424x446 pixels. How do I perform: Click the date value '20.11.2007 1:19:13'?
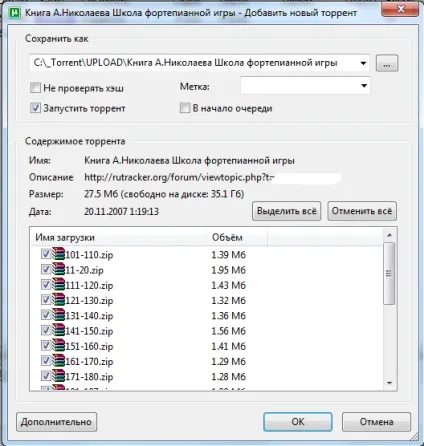click(121, 212)
